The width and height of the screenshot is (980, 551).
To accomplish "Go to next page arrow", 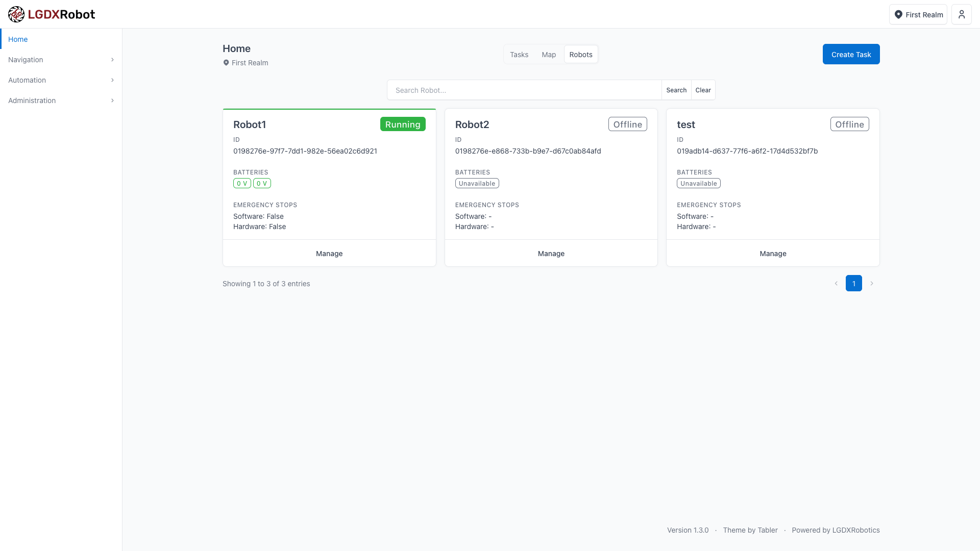I will (x=872, y=283).
